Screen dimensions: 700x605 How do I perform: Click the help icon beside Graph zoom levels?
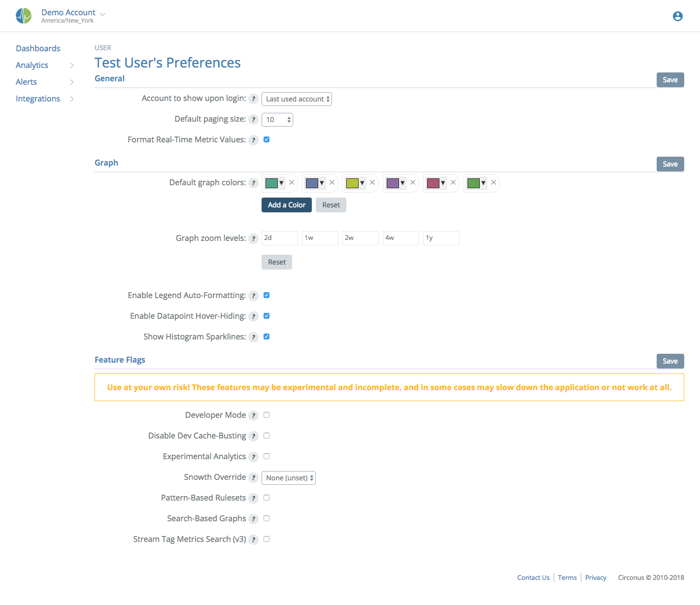click(x=254, y=238)
